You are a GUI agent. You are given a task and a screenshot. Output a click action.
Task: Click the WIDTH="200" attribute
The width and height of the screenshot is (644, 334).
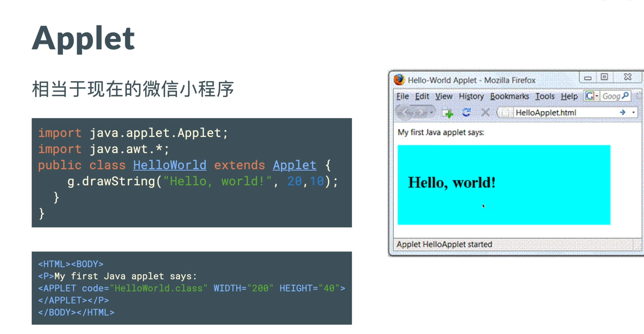pos(243,288)
